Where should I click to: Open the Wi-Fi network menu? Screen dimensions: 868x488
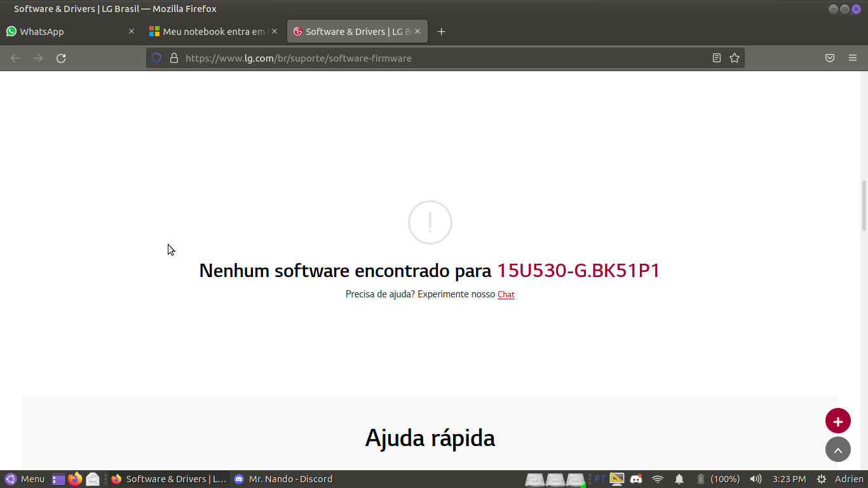pos(658,479)
